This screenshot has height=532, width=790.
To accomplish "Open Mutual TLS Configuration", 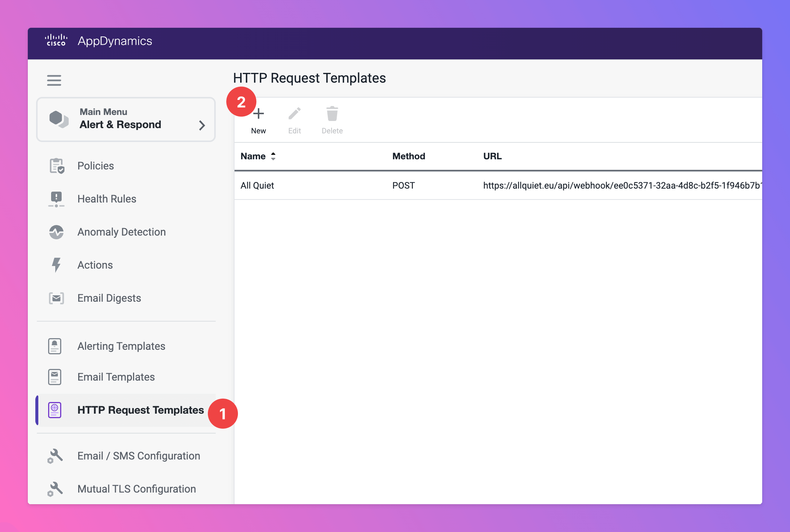I will pos(136,489).
